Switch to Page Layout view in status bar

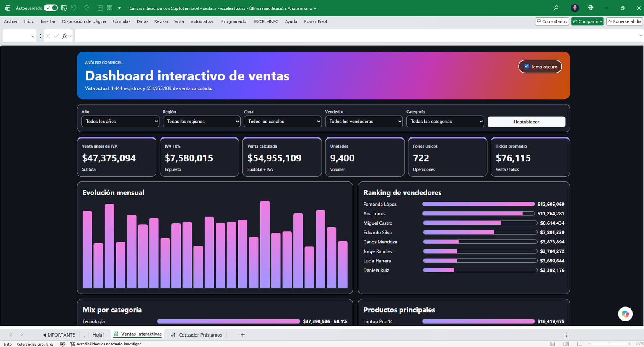click(x=566, y=344)
